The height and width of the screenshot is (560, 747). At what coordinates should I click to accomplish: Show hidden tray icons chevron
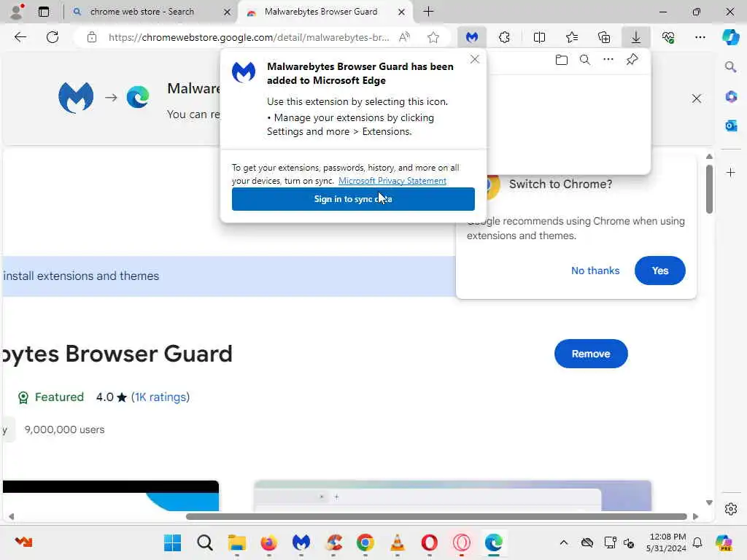564,542
